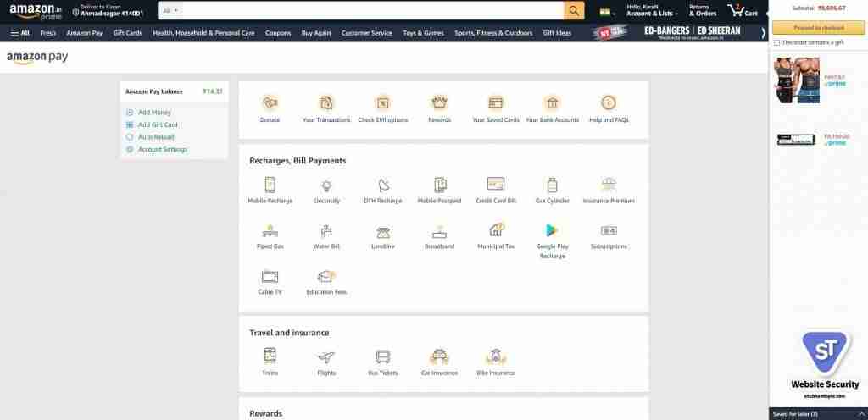Choose the Electricity bulb icon
This screenshot has width=868, height=420.
[x=326, y=185]
